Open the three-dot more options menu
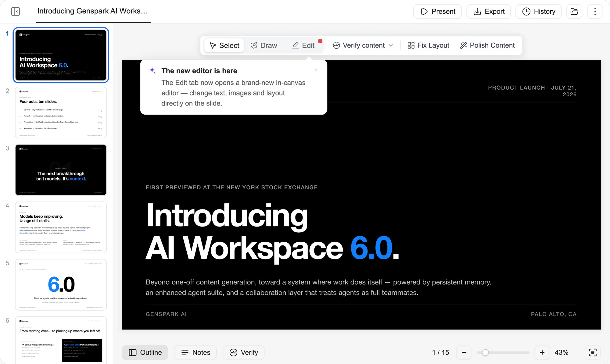This screenshot has width=610, height=364. (x=595, y=12)
